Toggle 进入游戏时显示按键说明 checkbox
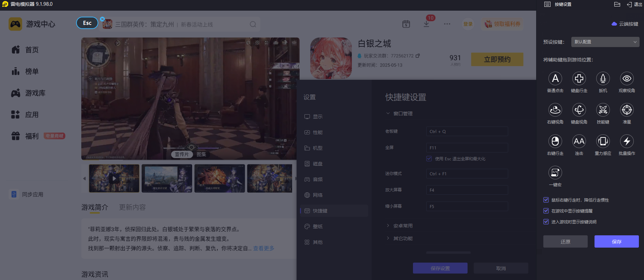The height and width of the screenshot is (280, 644). [x=546, y=222]
